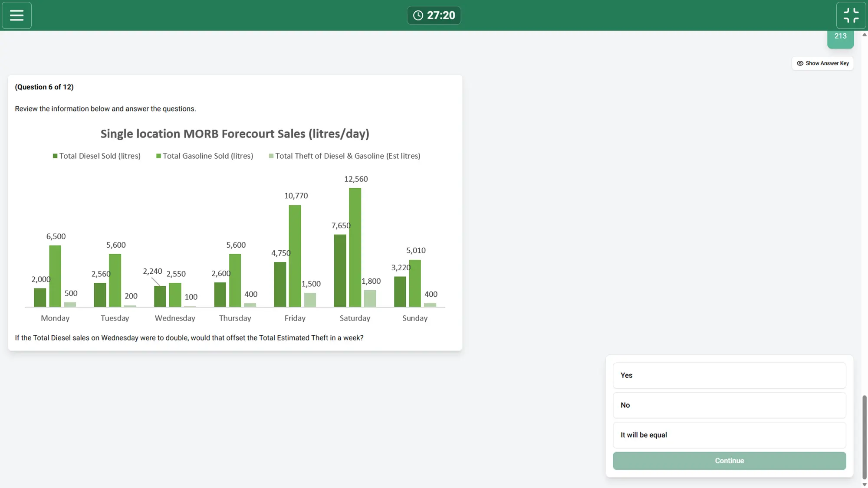Click the chart title "Single location MORB Forecourt Sales"
This screenshot has width=868, height=488.
click(x=235, y=134)
